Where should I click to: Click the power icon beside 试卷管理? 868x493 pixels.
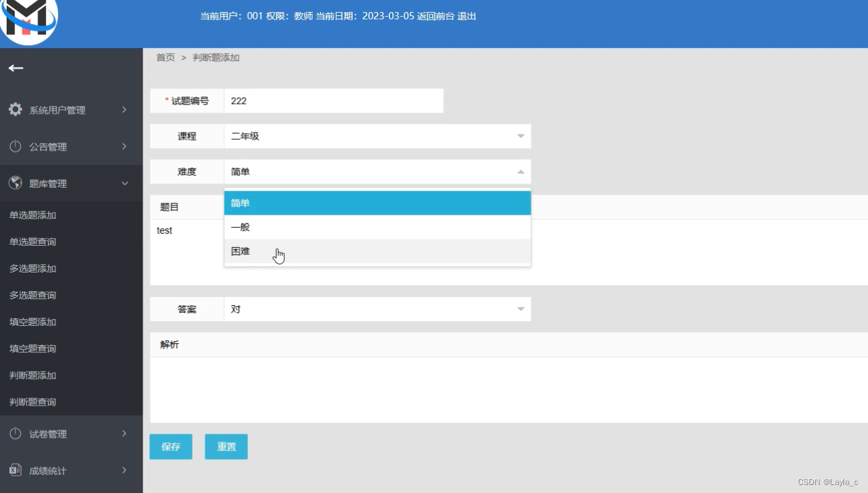[x=15, y=434]
